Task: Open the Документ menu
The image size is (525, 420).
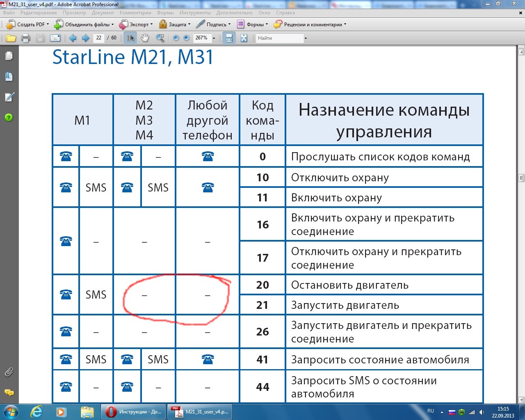Action: (x=103, y=13)
